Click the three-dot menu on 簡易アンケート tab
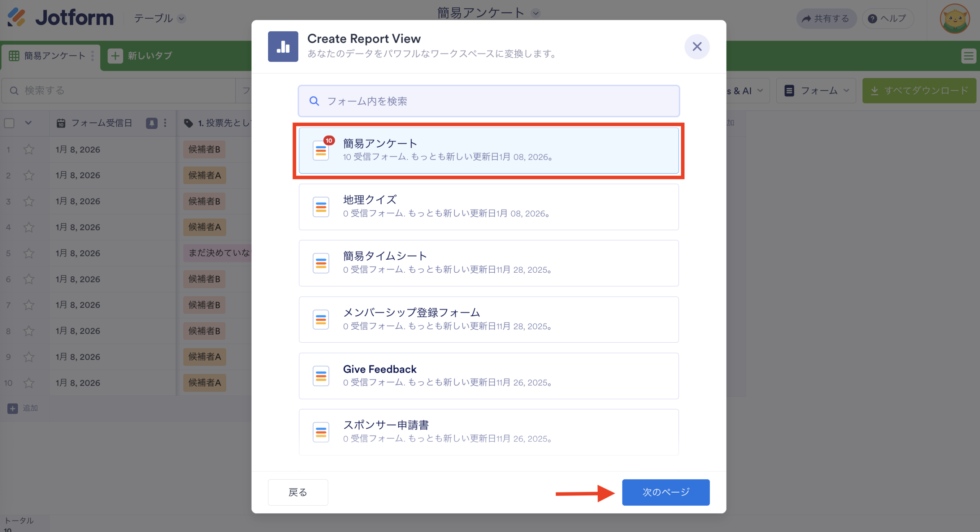980x532 pixels. [x=92, y=56]
